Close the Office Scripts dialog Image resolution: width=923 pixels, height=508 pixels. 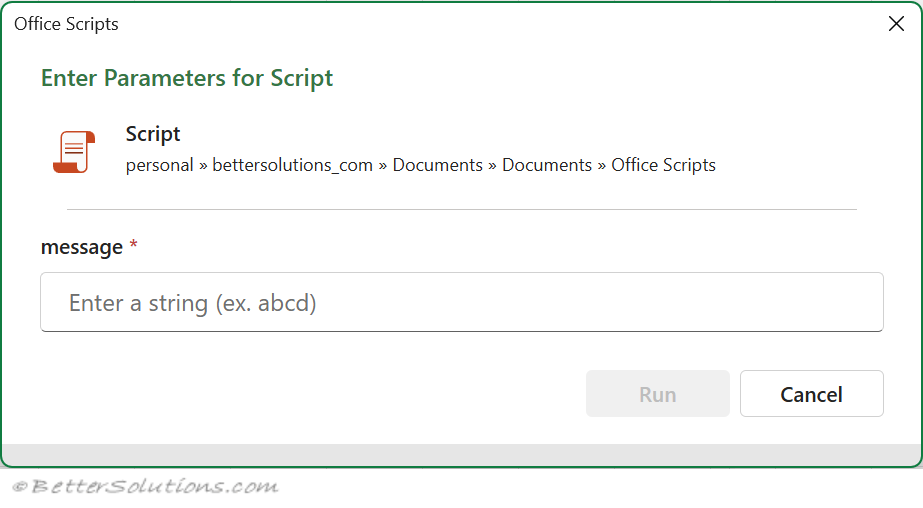pyautogui.click(x=896, y=24)
